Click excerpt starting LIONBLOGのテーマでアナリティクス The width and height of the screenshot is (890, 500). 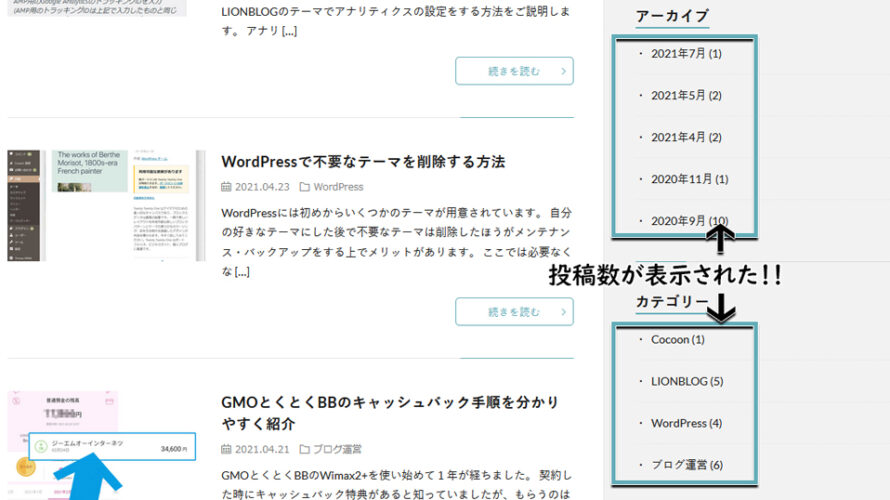[396, 21]
